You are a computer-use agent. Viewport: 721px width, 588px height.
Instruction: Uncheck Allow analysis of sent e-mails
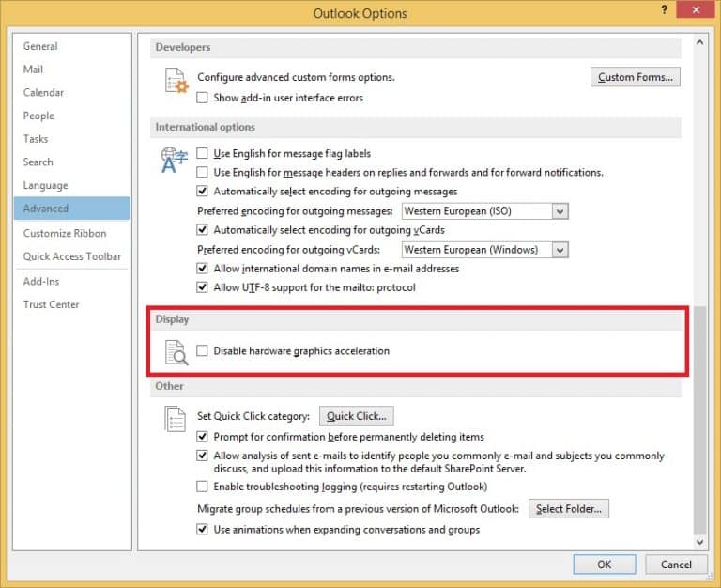(x=202, y=456)
